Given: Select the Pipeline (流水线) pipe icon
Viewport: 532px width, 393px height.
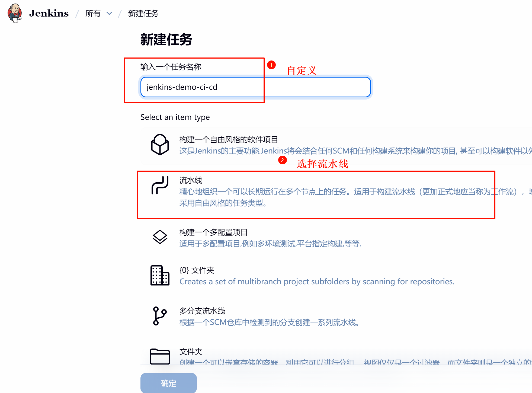Looking at the screenshot, I should point(160,185).
